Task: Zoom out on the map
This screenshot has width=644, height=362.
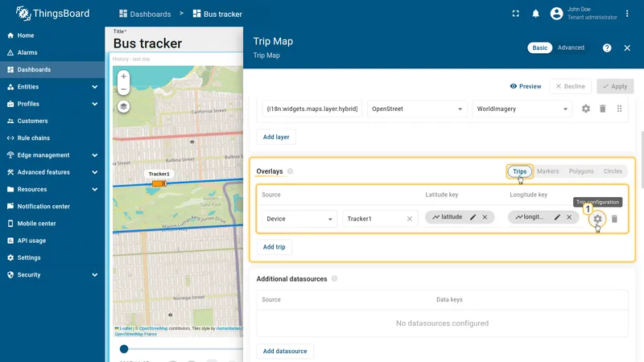Action: click(x=124, y=89)
